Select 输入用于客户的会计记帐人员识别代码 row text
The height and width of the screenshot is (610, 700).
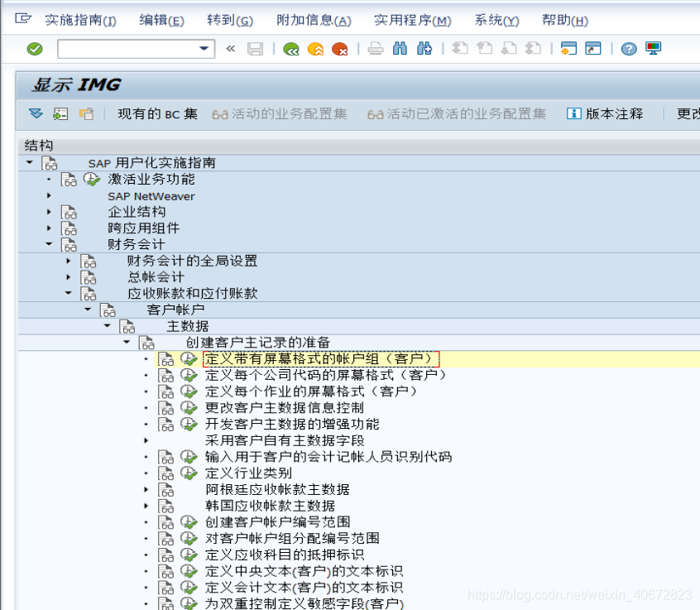[328, 457]
